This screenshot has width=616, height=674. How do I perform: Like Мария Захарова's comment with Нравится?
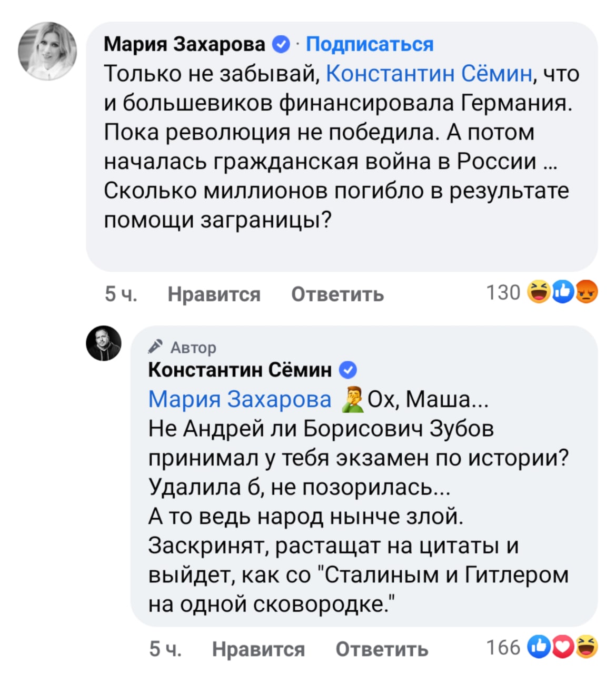pyautogui.click(x=214, y=294)
